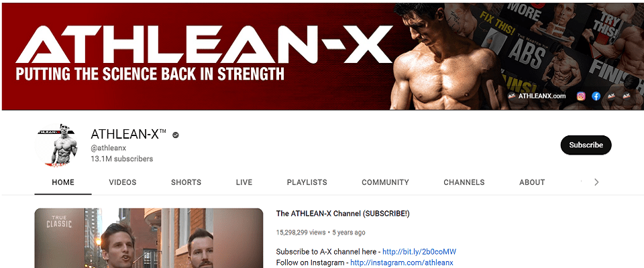Click the last AX icon in the banner

(627, 96)
